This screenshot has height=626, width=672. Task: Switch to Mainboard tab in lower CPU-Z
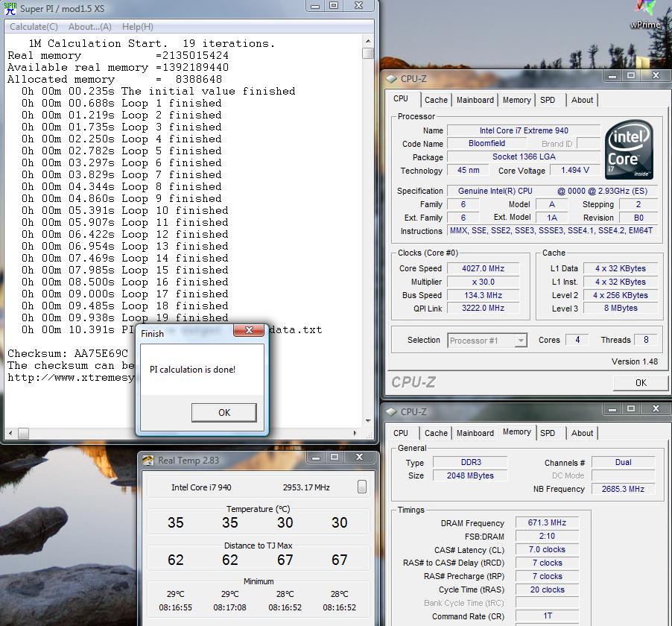point(475,433)
